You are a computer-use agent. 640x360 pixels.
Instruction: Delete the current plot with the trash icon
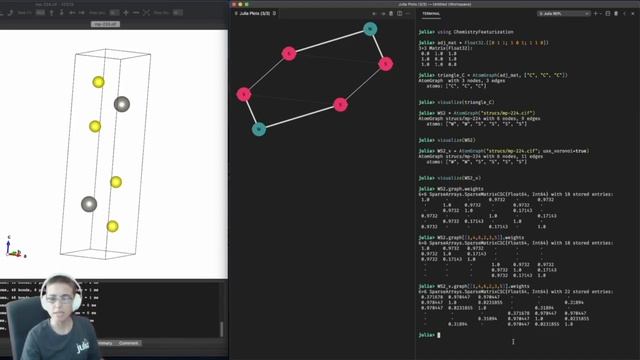[x=391, y=13]
